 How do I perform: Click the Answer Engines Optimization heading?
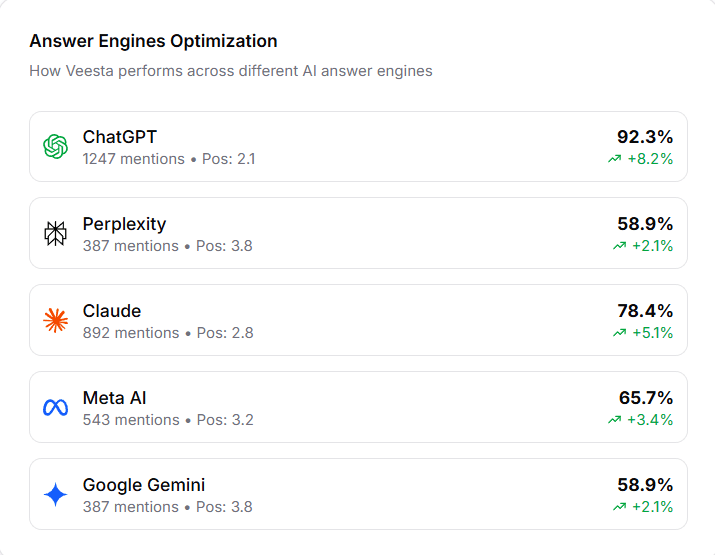click(x=153, y=41)
